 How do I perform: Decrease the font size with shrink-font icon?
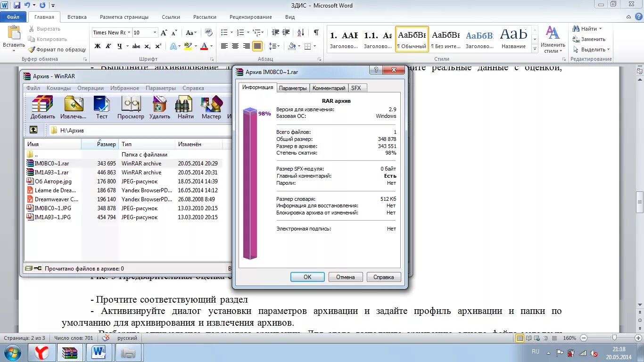tap(174, 33)
